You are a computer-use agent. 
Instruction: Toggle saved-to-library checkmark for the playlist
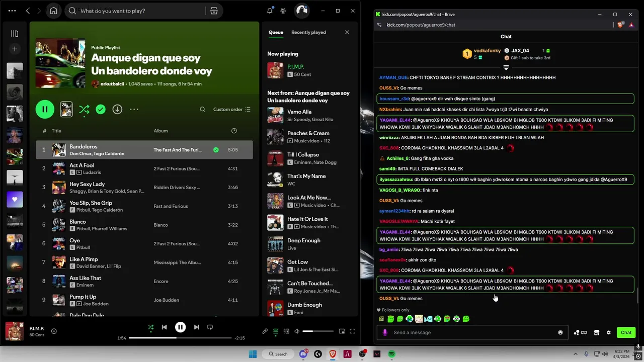point(101,109)
